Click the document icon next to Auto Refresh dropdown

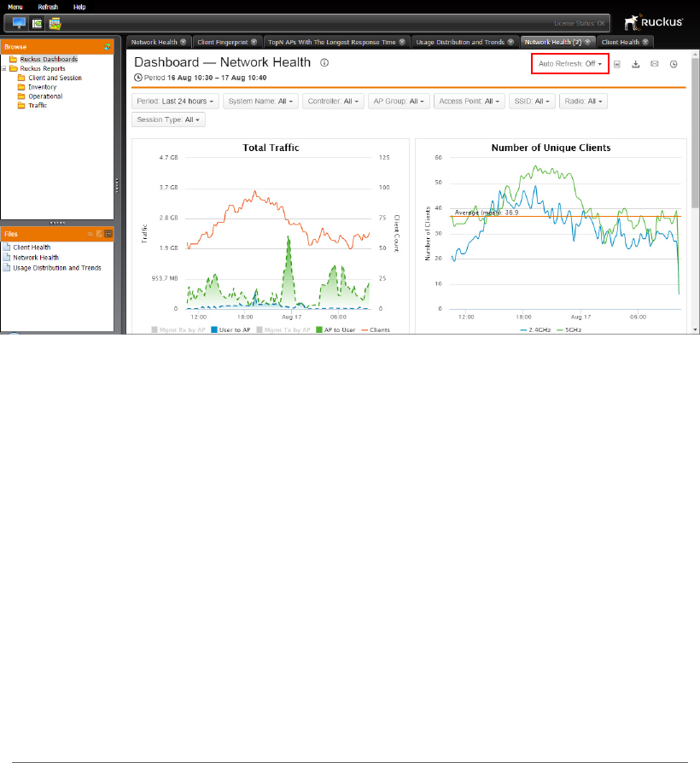coord(616,64)
